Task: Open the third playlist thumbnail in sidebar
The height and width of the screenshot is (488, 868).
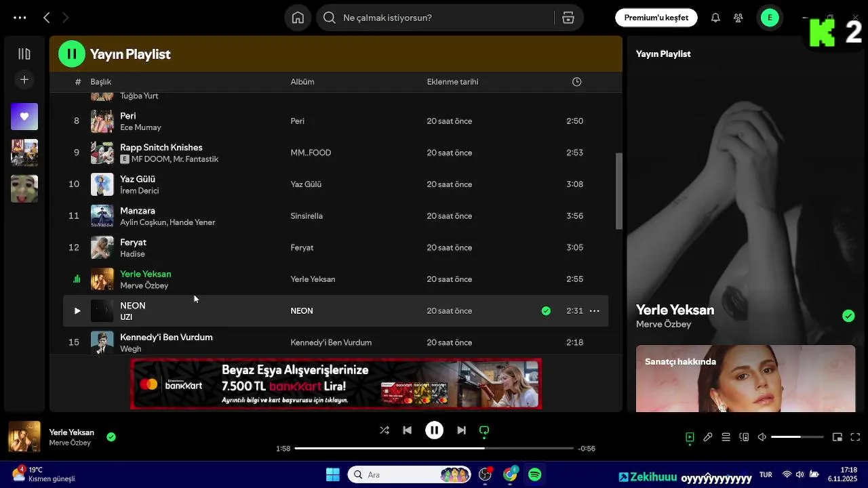Action: pos(24,189)
